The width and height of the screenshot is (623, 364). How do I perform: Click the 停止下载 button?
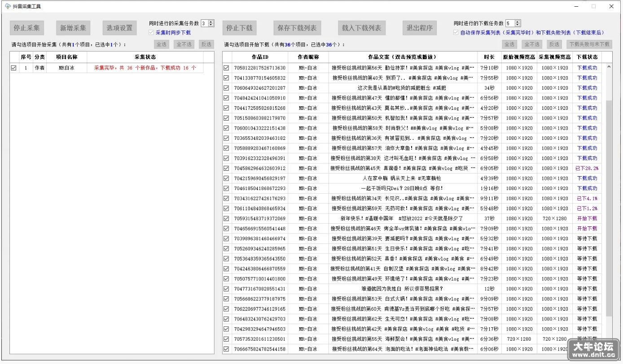tap(239, 28)
